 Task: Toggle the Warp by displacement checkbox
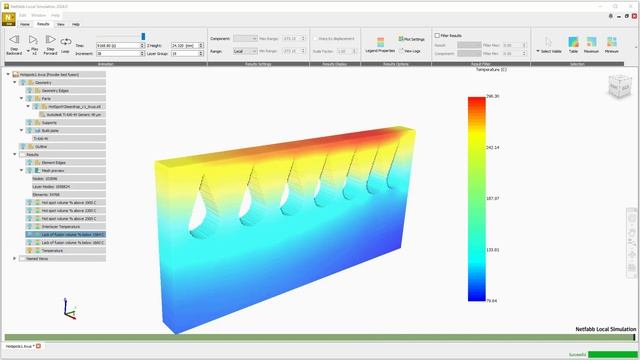tap(315, 38)
